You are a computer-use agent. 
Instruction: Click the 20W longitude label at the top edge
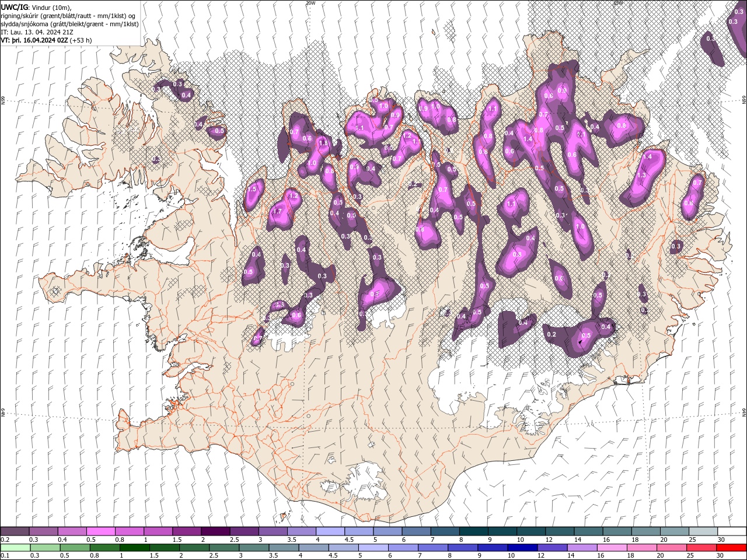(x=310, y=3)
